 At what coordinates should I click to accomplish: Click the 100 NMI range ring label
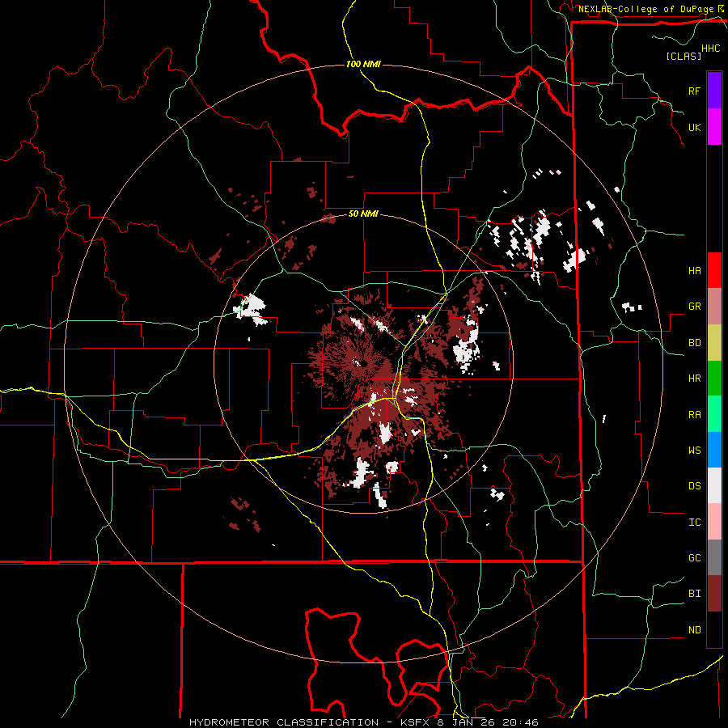point(363,64)
